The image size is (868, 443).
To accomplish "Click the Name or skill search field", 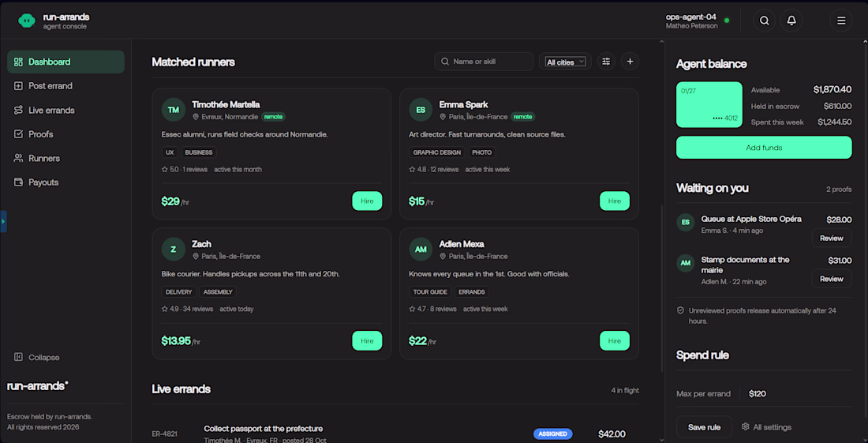I will (x=484, y=62).
